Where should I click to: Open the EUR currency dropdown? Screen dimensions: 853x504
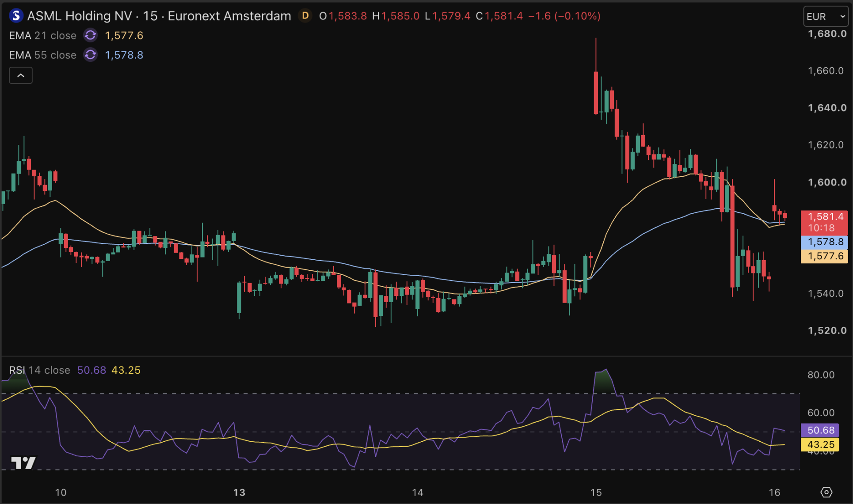click(x=825, y=16)
